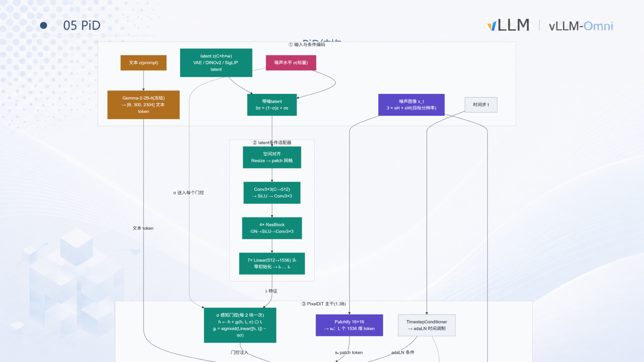Select the '噪声图像 x_t' purple box
Viewport: 644px width, 362px height.
[411, 105]
